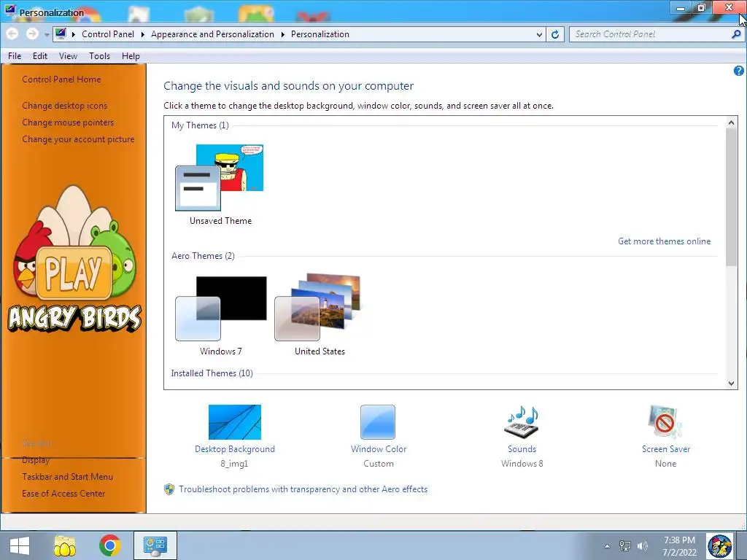Viewport: 747px width, 560px height.
Task: Click the Angry Birds Play button image
Action: click(x=75, y=273)
